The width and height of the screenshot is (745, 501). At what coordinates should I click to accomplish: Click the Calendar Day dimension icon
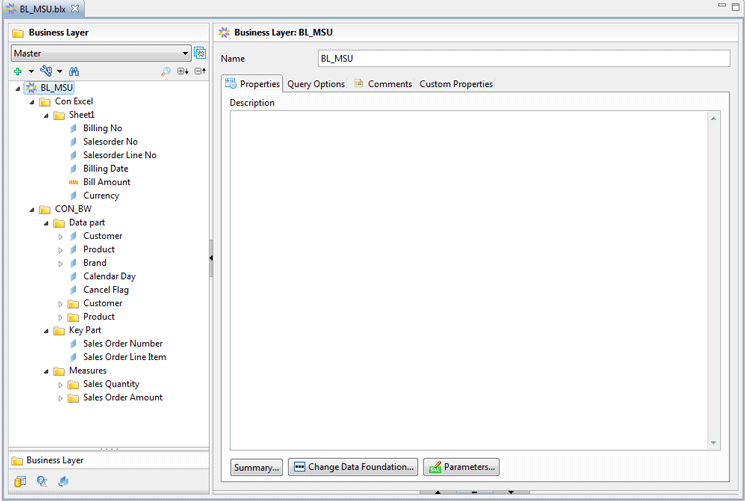(74, 276)
